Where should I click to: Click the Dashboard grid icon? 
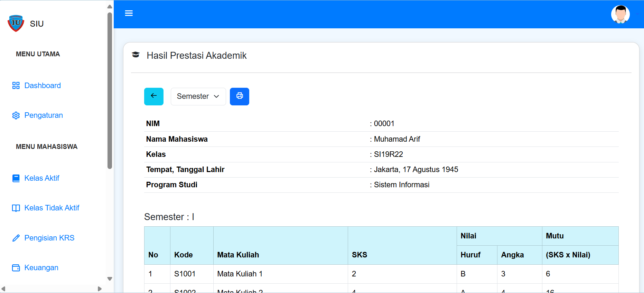(16, 86)
